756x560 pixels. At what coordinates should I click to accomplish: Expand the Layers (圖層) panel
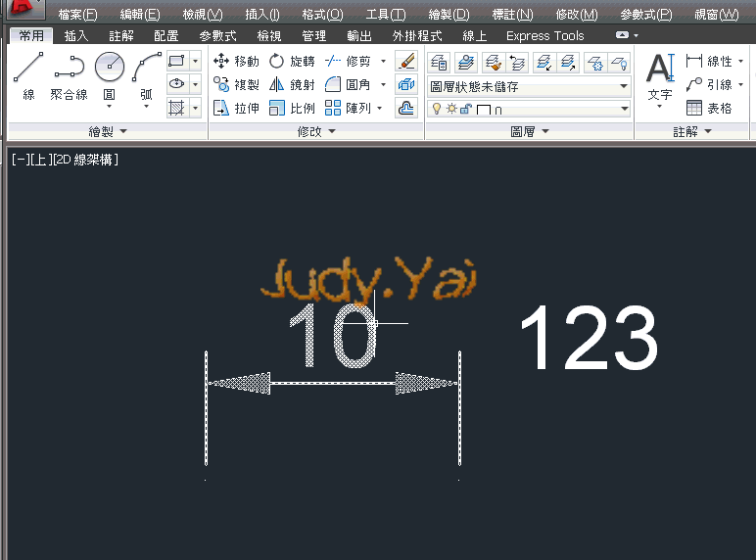[530, 131]
